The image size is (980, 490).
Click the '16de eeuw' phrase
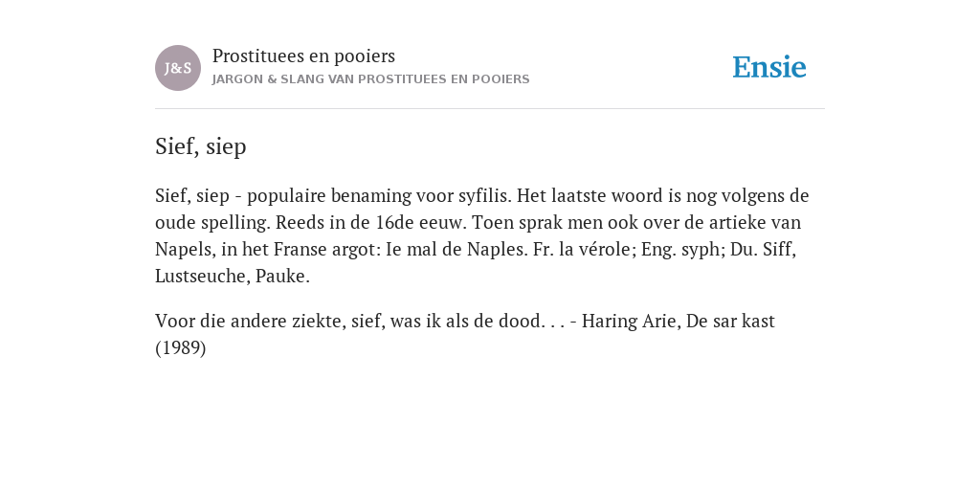point(421,223)
